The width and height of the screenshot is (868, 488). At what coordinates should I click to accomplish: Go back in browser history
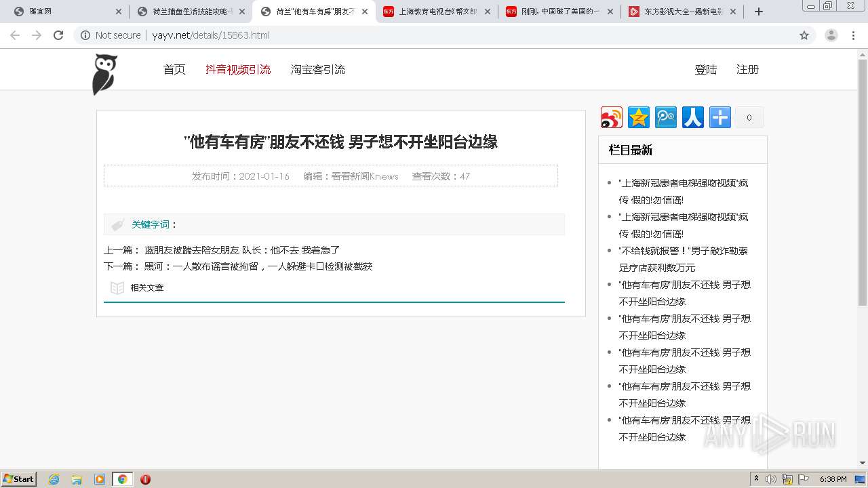[x=15, y=35]
